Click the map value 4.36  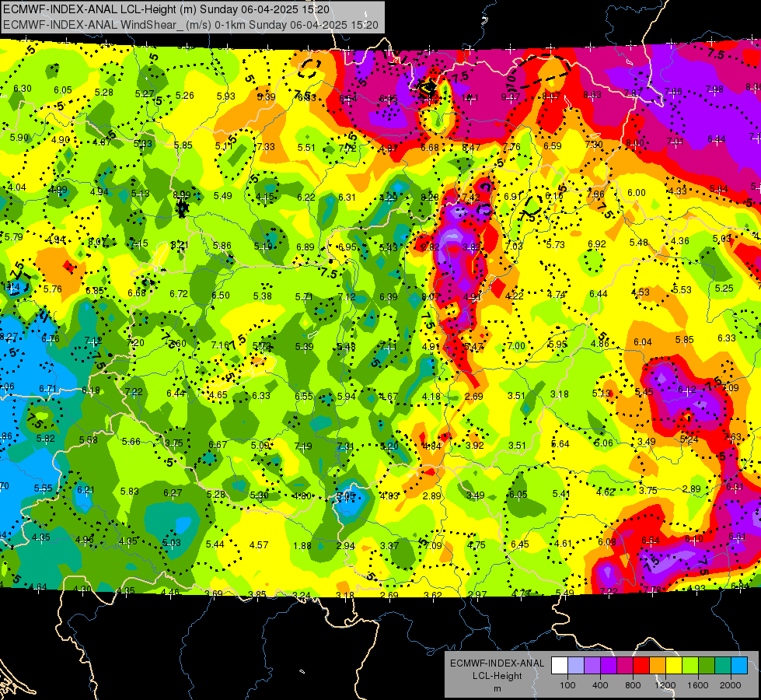click(680, 241)
